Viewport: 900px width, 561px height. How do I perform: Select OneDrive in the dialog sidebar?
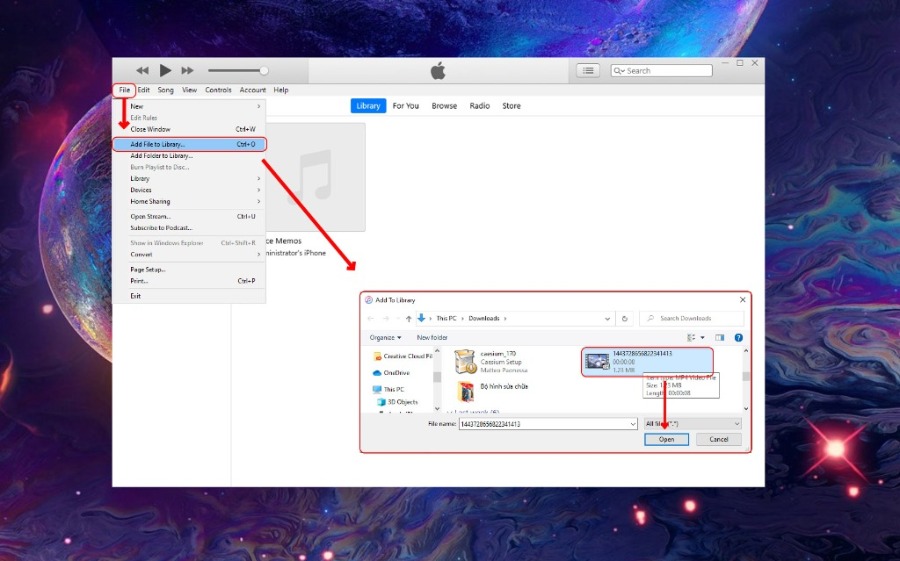pyautogui.click(x=391, y=373)
